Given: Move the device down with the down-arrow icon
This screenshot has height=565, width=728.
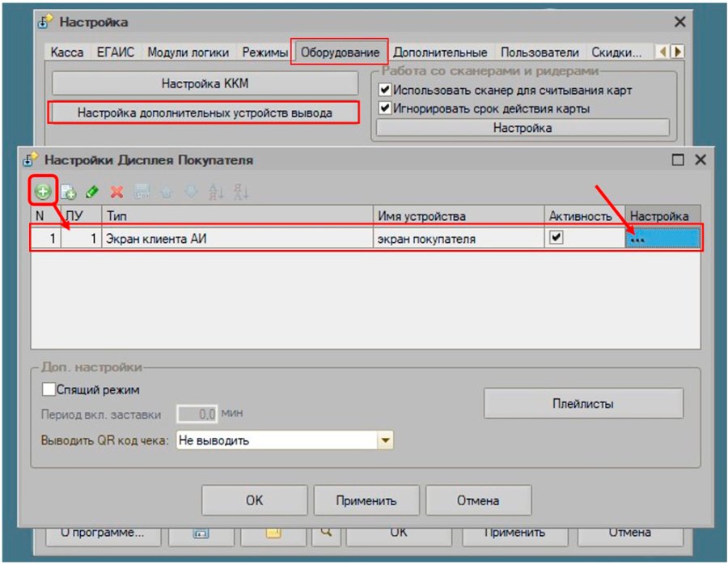Looking at the screenshot, I should click(x=191, y=191).
